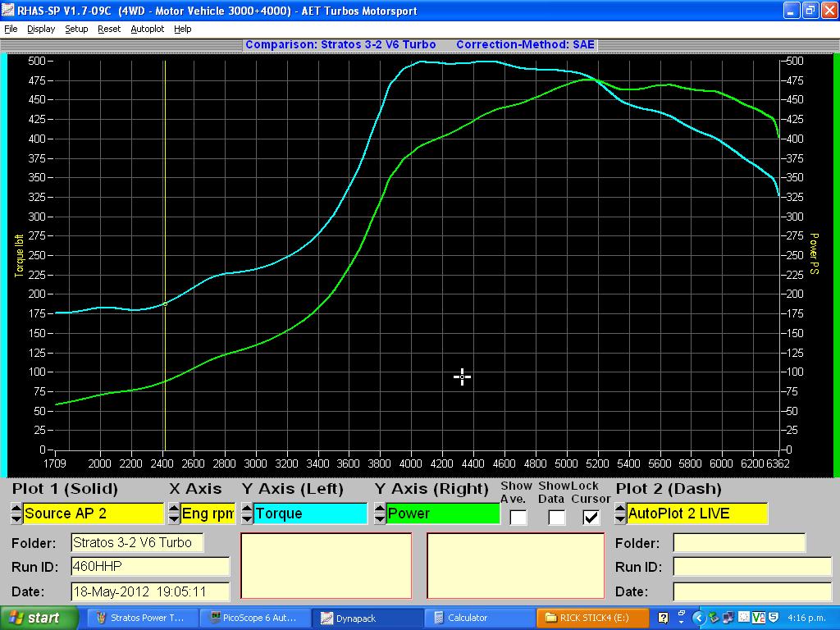840x630 pixels.
Task: Click the Plot 1 Run ID field
Action: pyautogui.click(x=149, y=567)
